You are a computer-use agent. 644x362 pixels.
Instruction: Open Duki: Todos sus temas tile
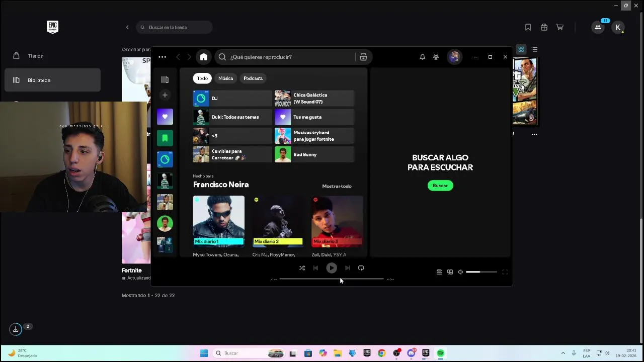click(232, 117)
